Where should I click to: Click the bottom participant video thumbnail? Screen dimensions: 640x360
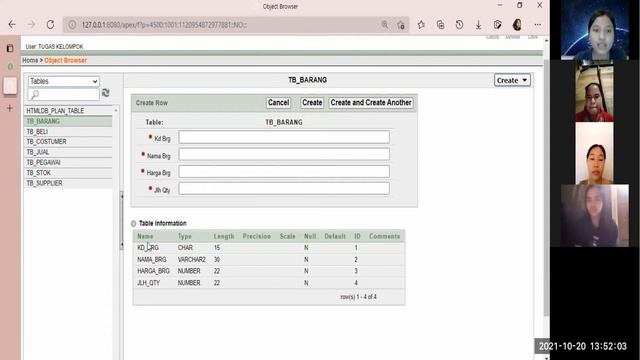point(595,216)
